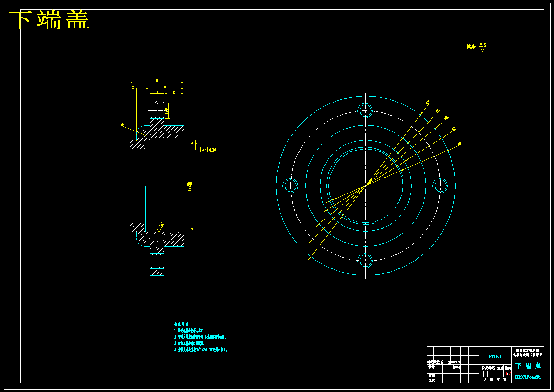Select the red scale value in title block

(507, 374)
